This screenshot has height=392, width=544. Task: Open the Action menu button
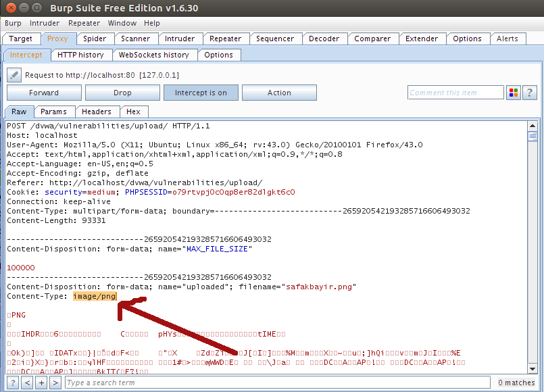[x=279, y=93]
